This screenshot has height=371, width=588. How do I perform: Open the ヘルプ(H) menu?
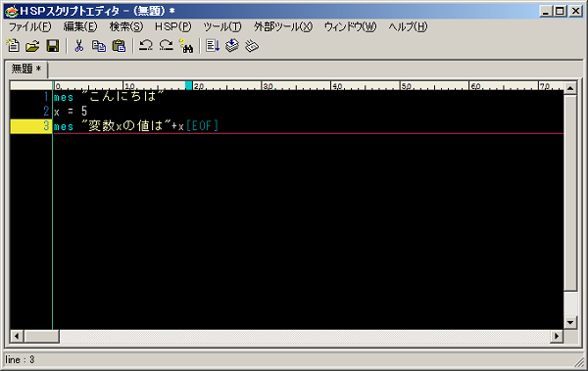coord(408,26)
